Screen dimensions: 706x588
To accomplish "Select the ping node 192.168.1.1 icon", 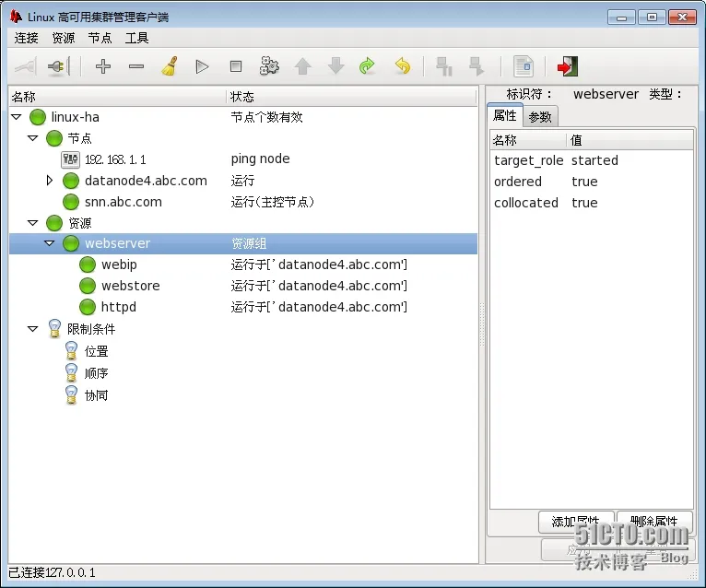I will (x=71, y=159).
